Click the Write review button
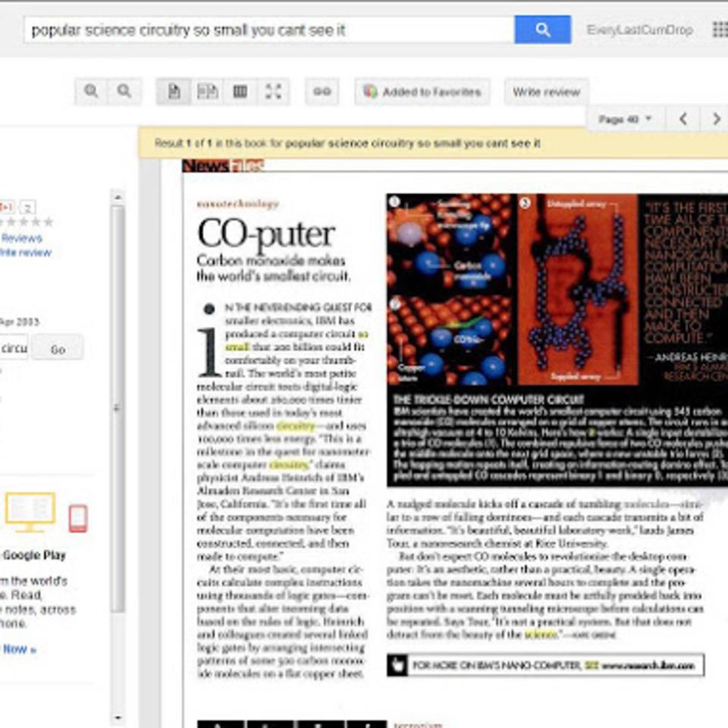728x728 pixels. 547,92
